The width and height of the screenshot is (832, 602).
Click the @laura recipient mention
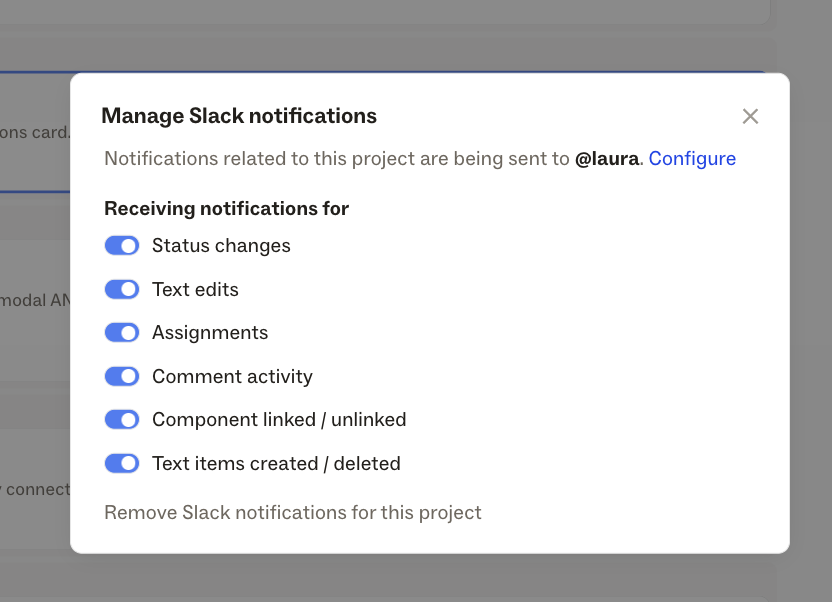pyautogui.click(x=606, y=159)
